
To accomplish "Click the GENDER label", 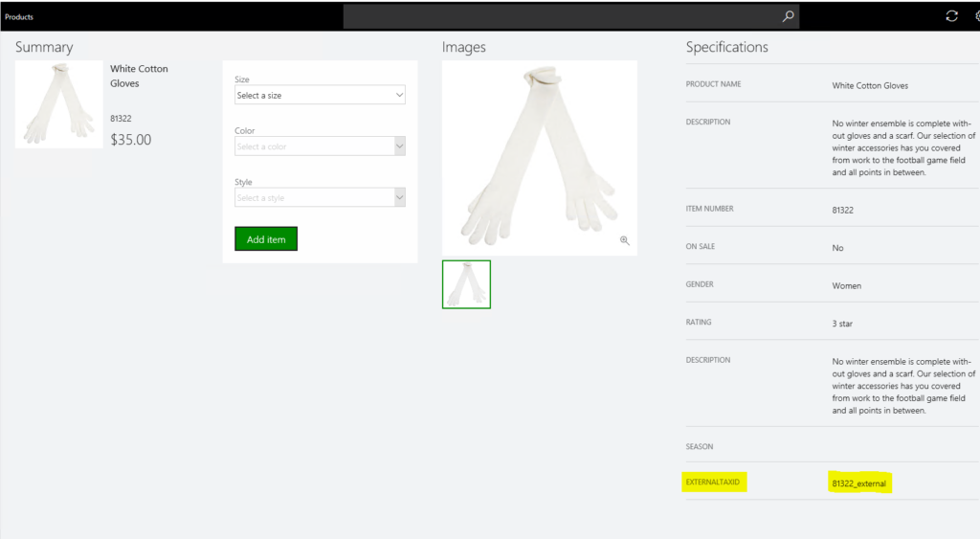I will point(700,284).
